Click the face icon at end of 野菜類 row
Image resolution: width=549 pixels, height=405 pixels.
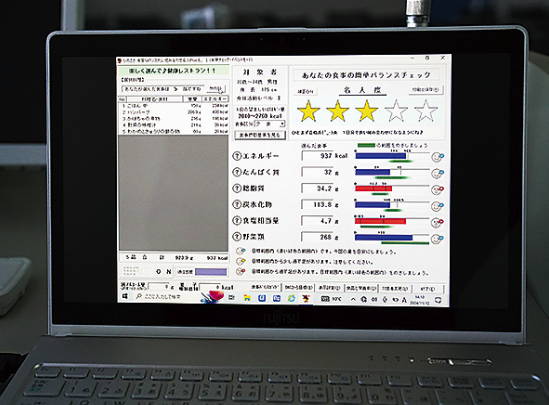click(437, 239)
